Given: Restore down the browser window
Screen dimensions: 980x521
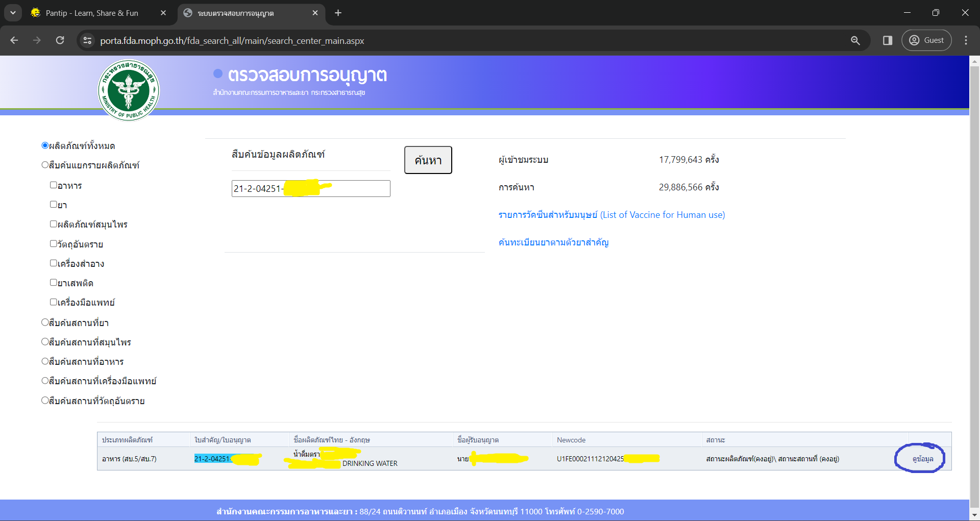Looking at the screenshot, I should pos(936,13).
